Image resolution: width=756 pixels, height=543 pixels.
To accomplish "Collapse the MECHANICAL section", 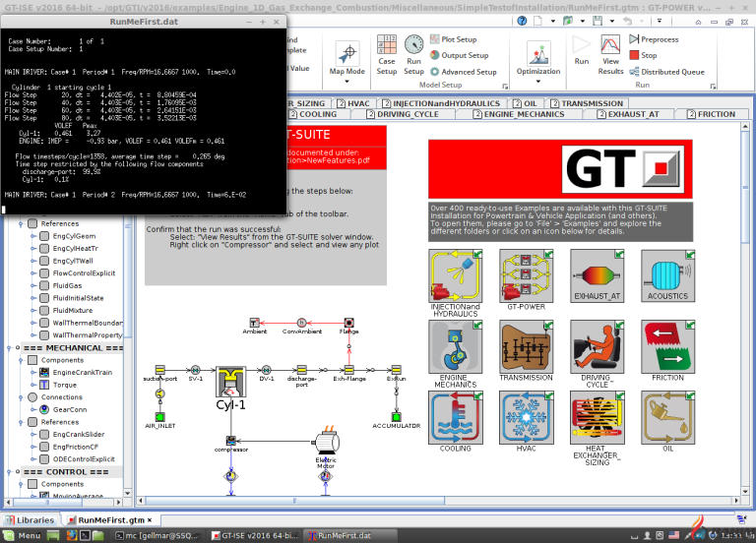I will pyautogui.click(x=8, y=348).
